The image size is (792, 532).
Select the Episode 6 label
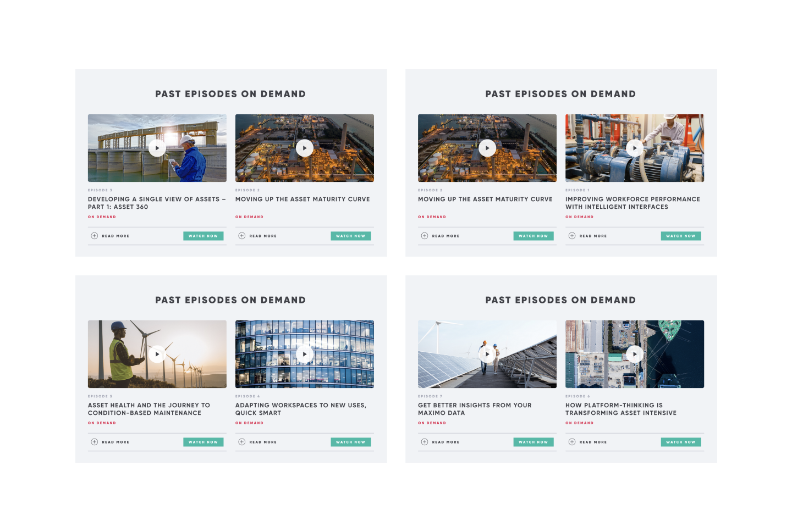point(577,396)
